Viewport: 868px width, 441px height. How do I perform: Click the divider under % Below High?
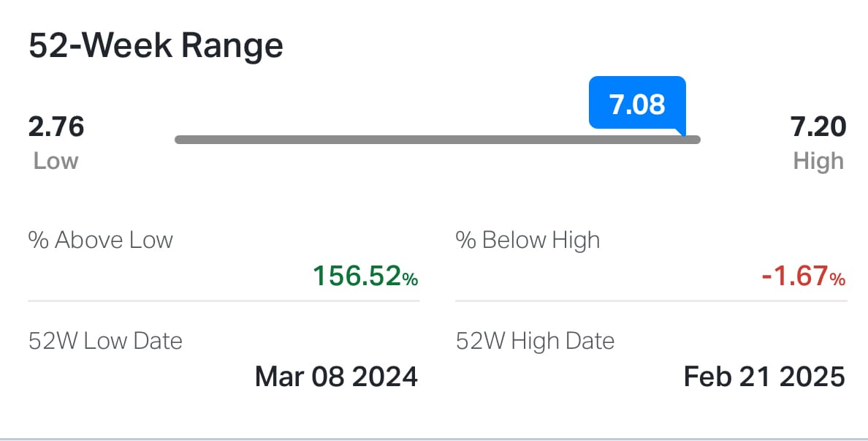click(x=651, y=301)
